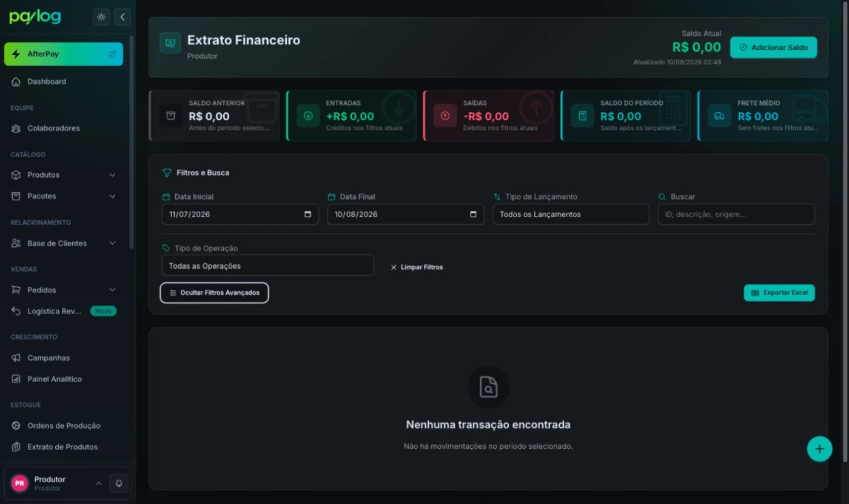Expand the Pedidos submenu chevron
The height and width of the screenshot is (504, 849).
(112, 290)
